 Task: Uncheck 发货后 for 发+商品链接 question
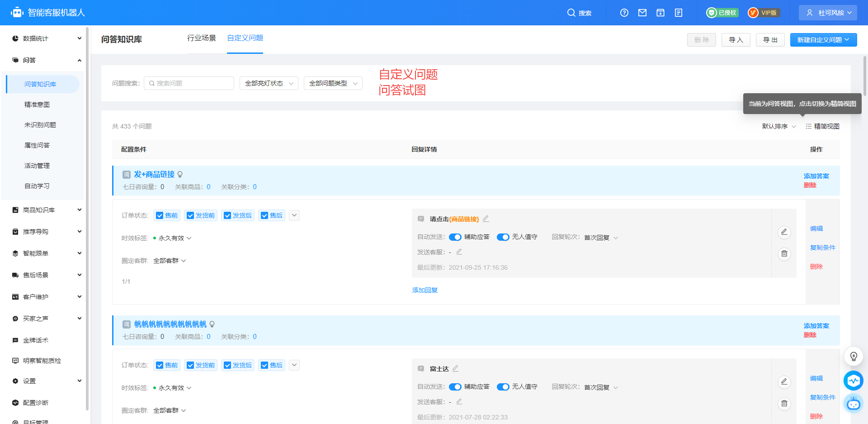click(227, 215)
